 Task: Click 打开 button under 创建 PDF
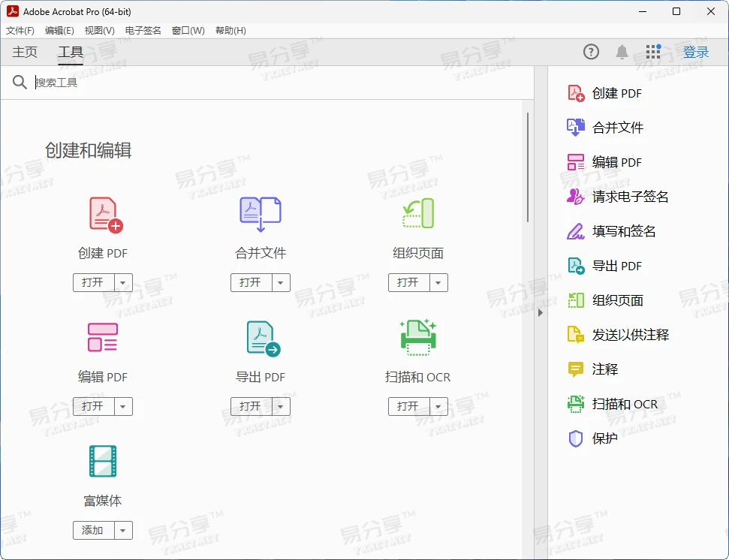(x=93, y=282)
